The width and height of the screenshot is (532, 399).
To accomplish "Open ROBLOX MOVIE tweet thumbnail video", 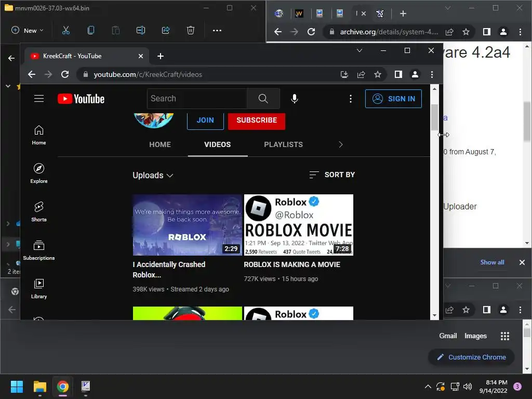I will [299, 224].
